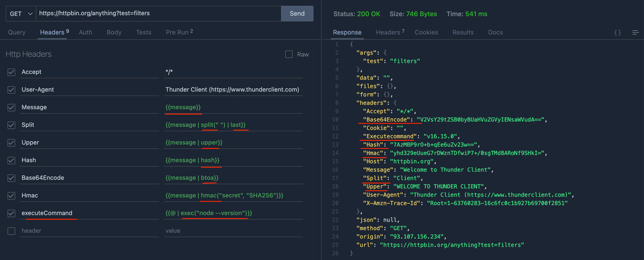
Task: Toggle the Hash header checkbox
Action: tap(11, 160)
